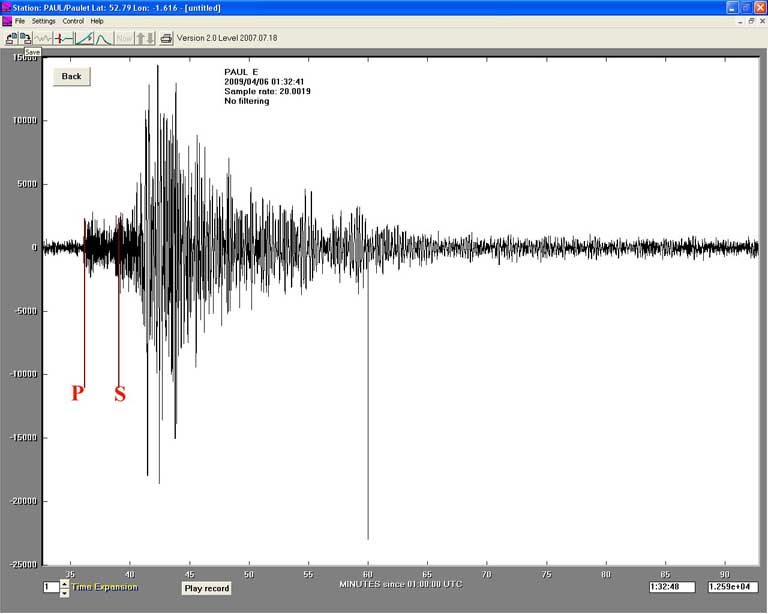Click the No filtering text

pos(247,101)
